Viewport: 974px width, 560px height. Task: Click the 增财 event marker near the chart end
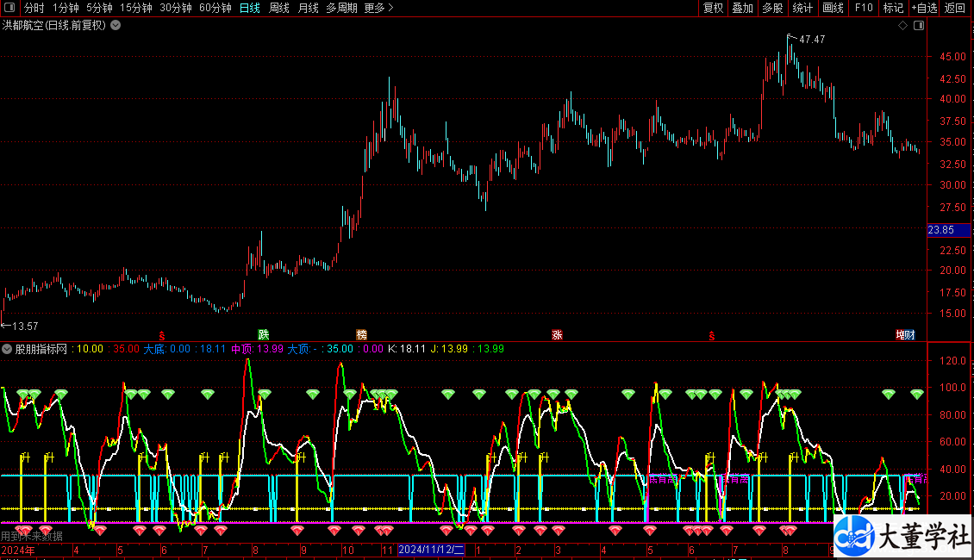[905, 334]
